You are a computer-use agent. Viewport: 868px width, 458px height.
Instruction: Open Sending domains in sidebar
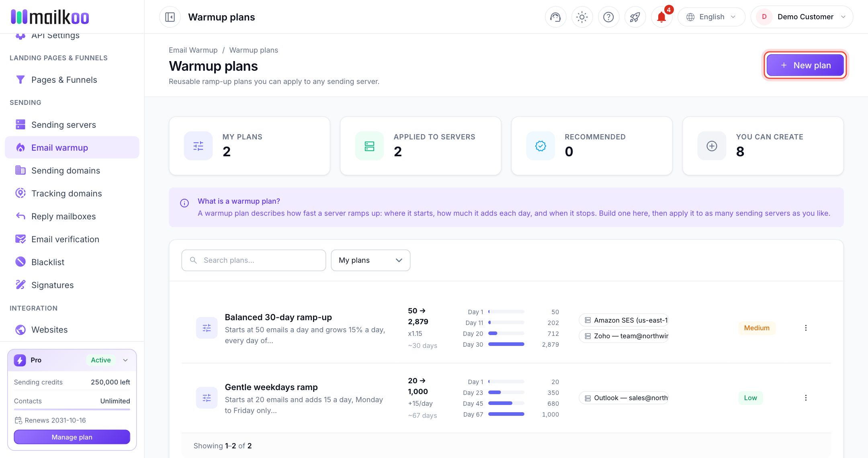(72, 170)
